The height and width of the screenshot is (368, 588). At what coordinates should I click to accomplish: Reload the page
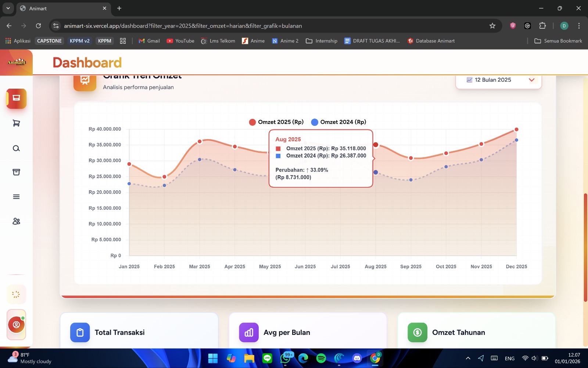click(38, 26)
